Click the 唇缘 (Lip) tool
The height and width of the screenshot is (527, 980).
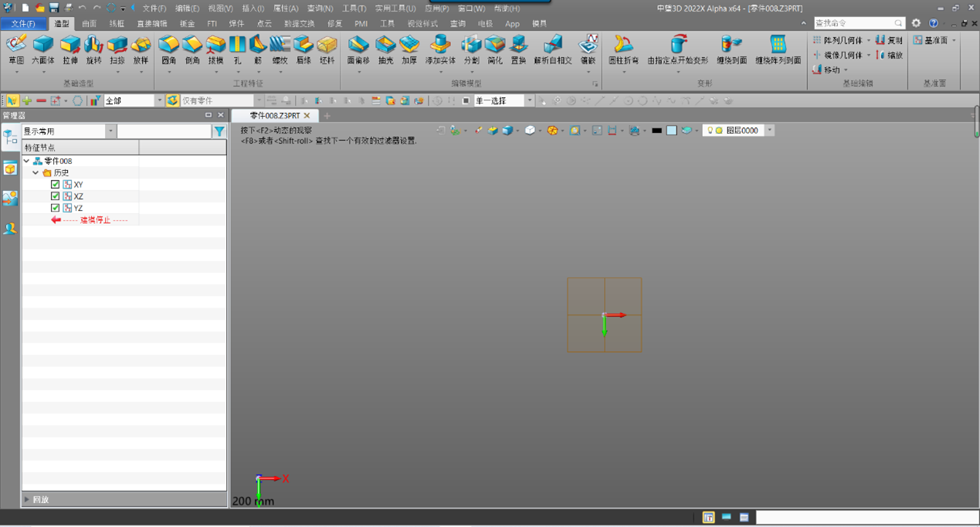(303, 49)
